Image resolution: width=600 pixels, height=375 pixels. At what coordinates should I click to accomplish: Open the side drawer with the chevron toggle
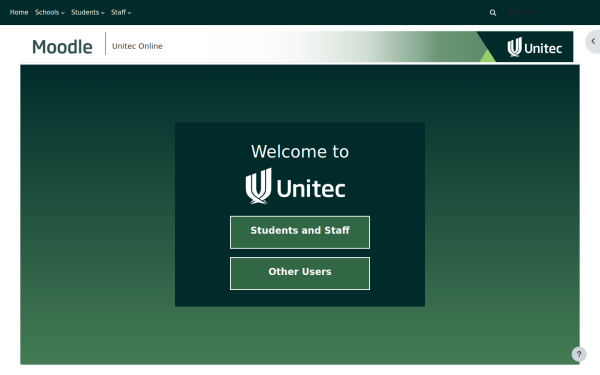point(593,41)
